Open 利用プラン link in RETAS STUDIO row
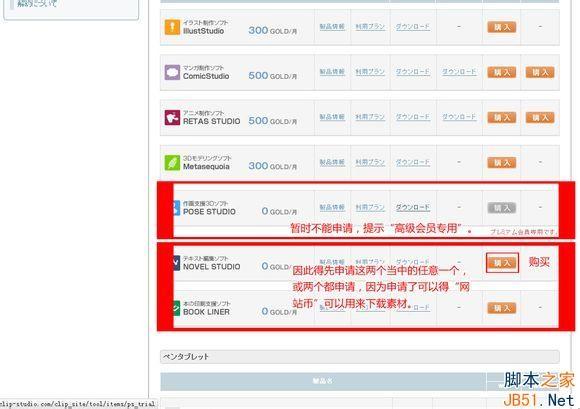 [x=370, y=117]
